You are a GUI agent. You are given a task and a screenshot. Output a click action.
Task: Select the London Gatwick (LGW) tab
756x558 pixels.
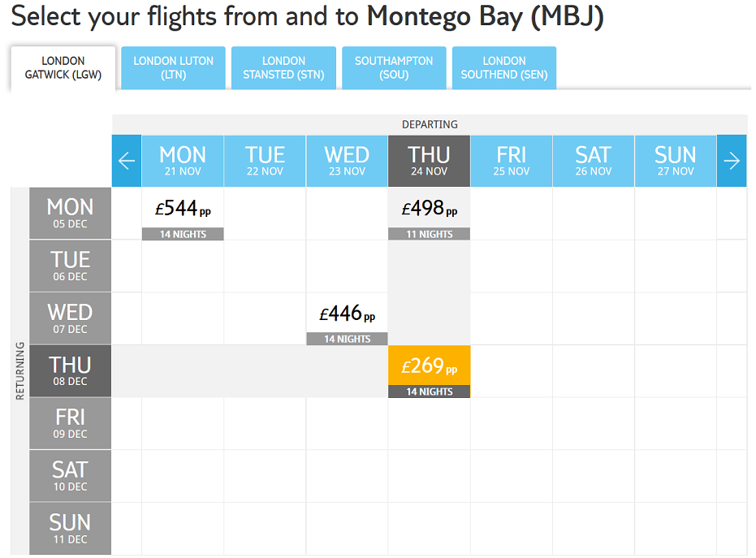tap(63, 68)
